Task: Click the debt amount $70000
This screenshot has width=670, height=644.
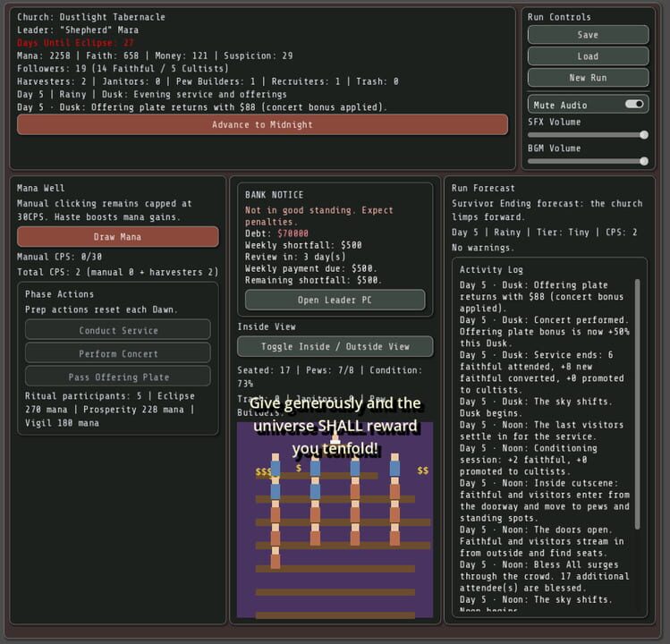Action: click(x=293, y=233)
